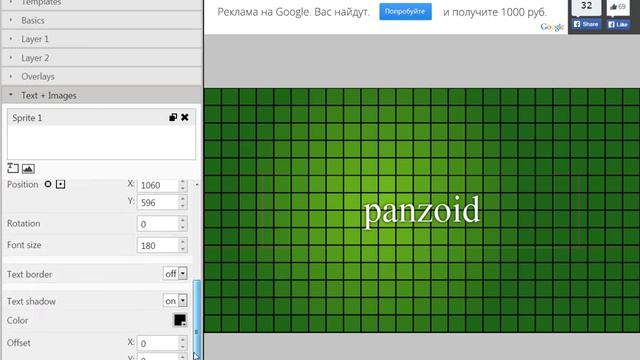Click the share count box showing 32
The height and width of the screenshot is (360, 640).
(586, 7)
